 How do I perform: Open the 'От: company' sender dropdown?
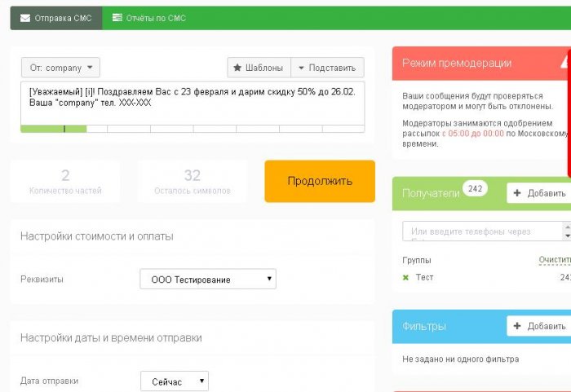point(61,68)
